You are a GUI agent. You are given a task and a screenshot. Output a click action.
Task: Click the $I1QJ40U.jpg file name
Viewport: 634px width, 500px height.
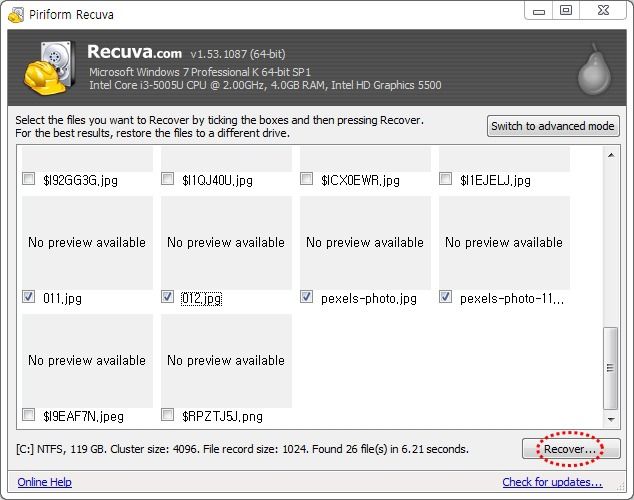(x=218, y=180)
